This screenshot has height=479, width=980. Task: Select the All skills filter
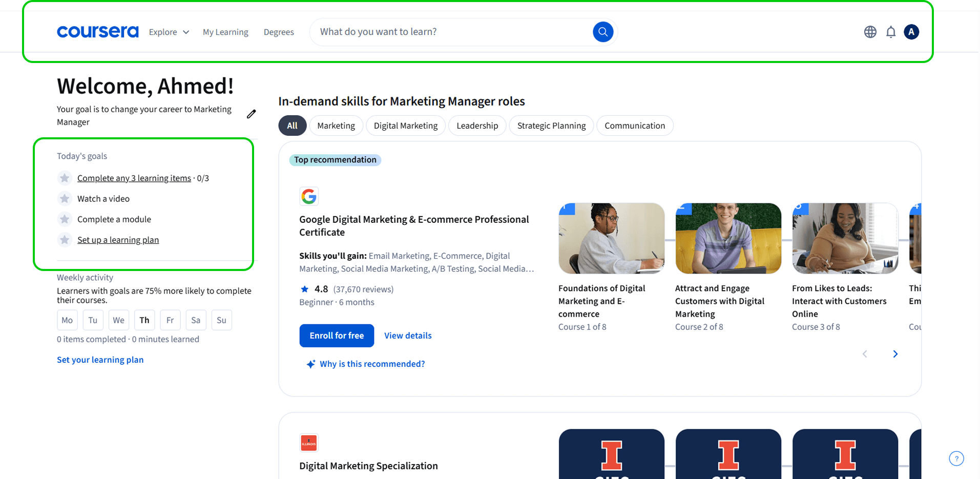(293, 126)
